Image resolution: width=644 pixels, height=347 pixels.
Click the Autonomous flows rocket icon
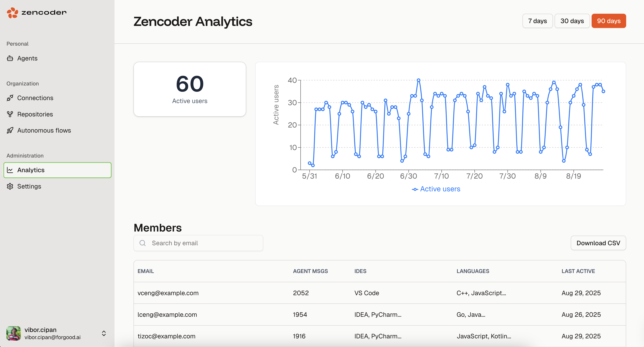click(10, 131)
